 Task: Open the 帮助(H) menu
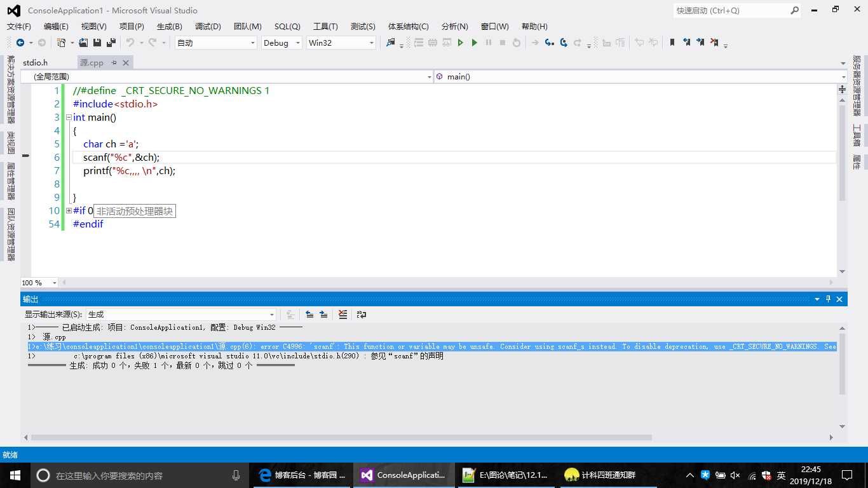coord(534,26)
